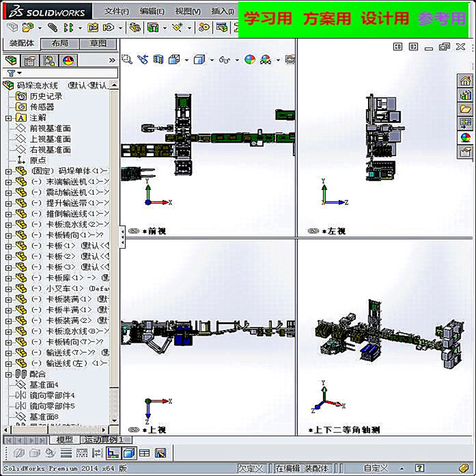The width and height of the screenshot is (476, 476).
Task: Expand the 末端输送机<1> component node
Action: 8,182
